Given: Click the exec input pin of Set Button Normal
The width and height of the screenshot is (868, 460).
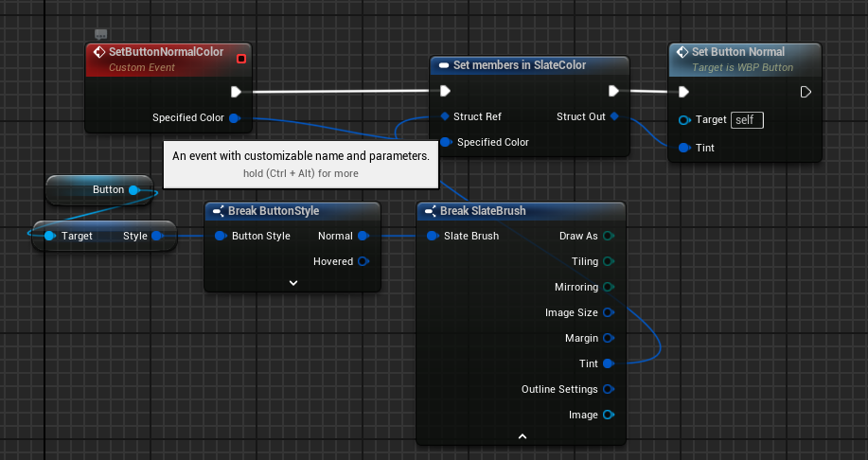Looking at the screenshot, I should point(683,92).
